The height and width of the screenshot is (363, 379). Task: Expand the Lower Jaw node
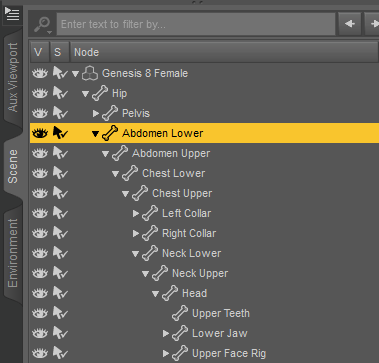point(166,333)
